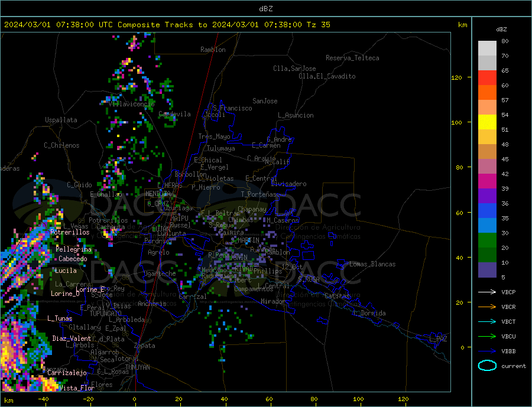532x407 pixels.
Task: Pick the light grey top swatch of scale
Action: point(487,48)
